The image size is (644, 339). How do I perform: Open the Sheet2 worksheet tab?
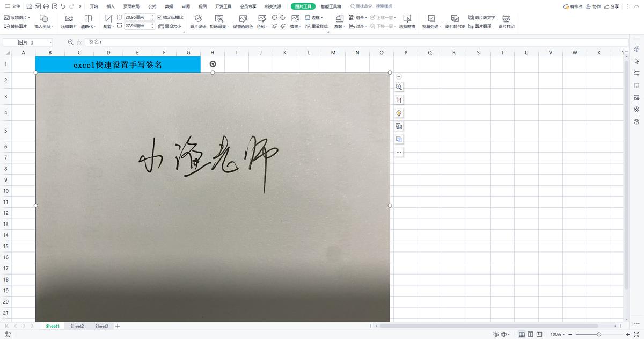(x=77, y=326)
